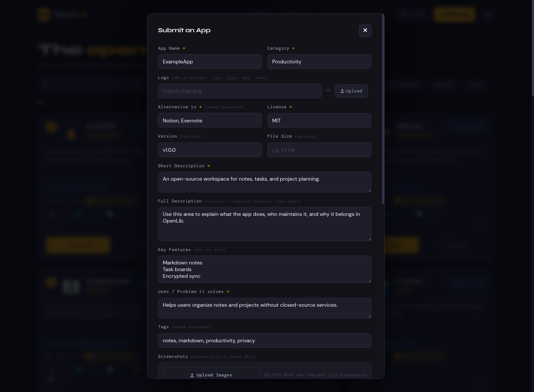534x392 pixels.
Task: Click the "Full Description" label
Action: point(180,201)
